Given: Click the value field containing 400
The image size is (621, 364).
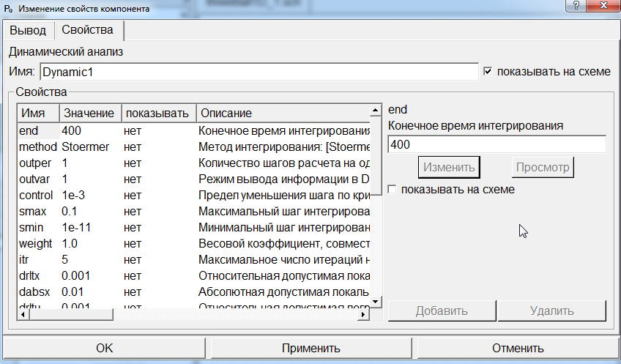Looking at the screenshot, I should point(496,145).
